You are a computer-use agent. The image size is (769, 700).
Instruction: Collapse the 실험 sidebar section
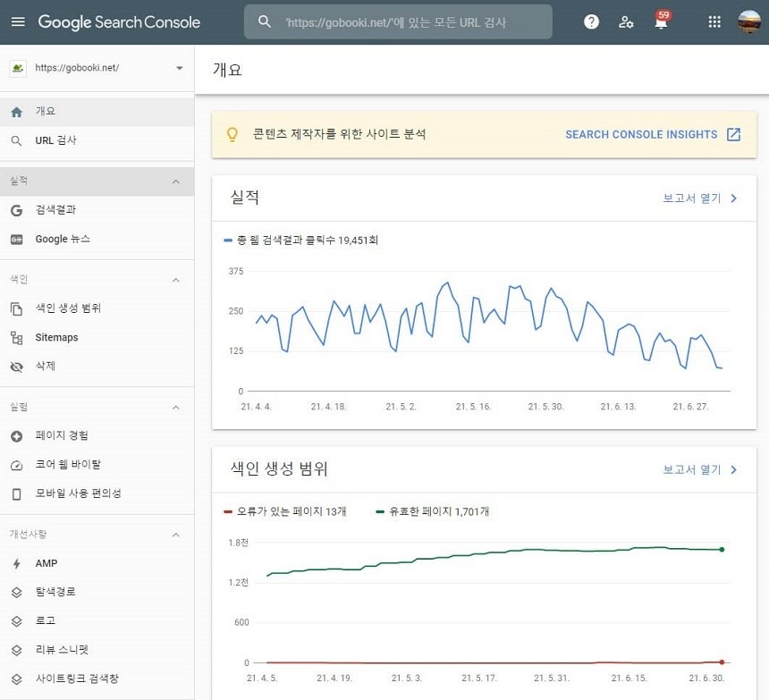[175, 408]
